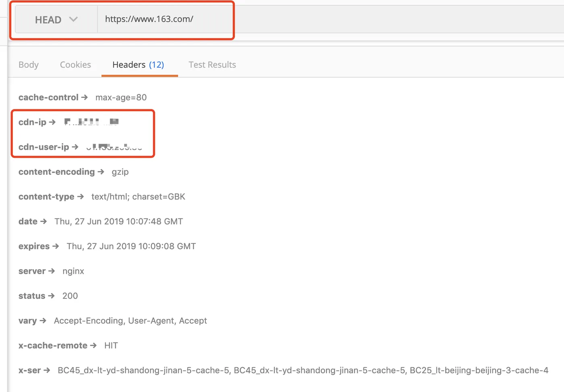Viewport: 564px width, 392px height.
Task: Select the expires value 10:09:08 GMT
Action: [x=131, y=246]
